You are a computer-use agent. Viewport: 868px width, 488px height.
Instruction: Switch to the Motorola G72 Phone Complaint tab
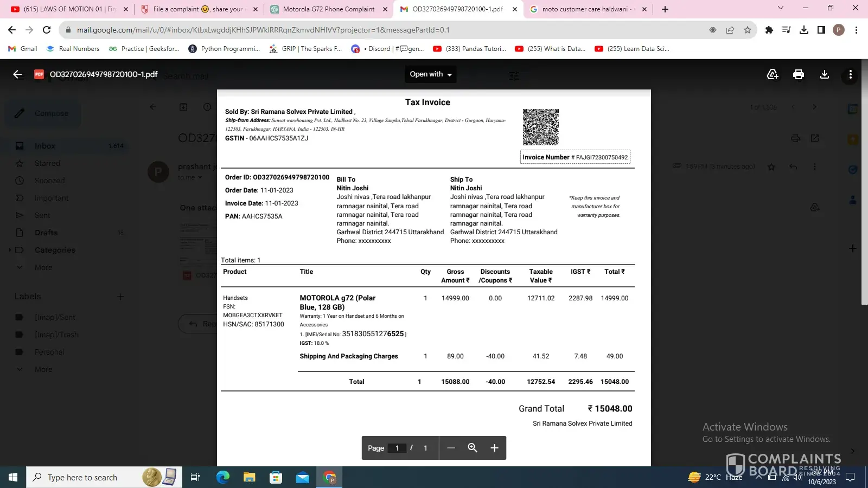click(329, 9)
